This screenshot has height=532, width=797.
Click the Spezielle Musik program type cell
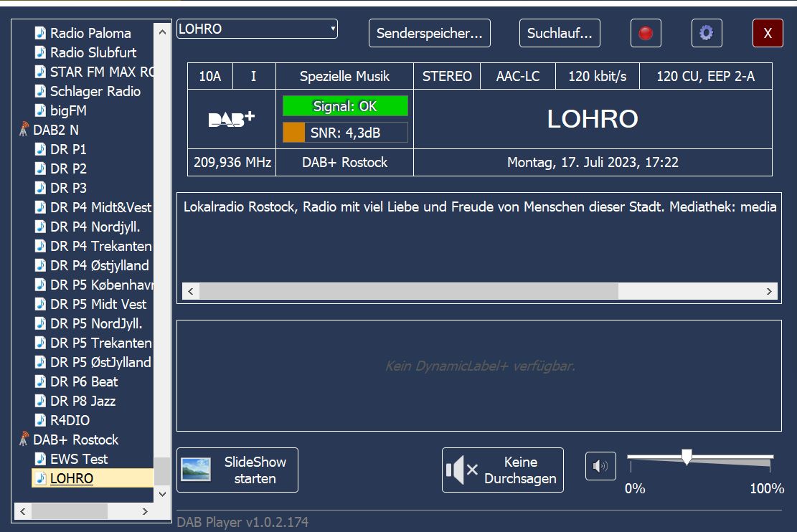[x=344, y=76]
